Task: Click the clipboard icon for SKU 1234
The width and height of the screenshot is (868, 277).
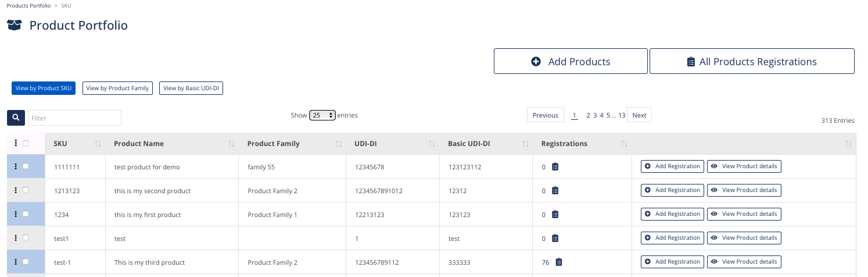Action: point(555,215)
